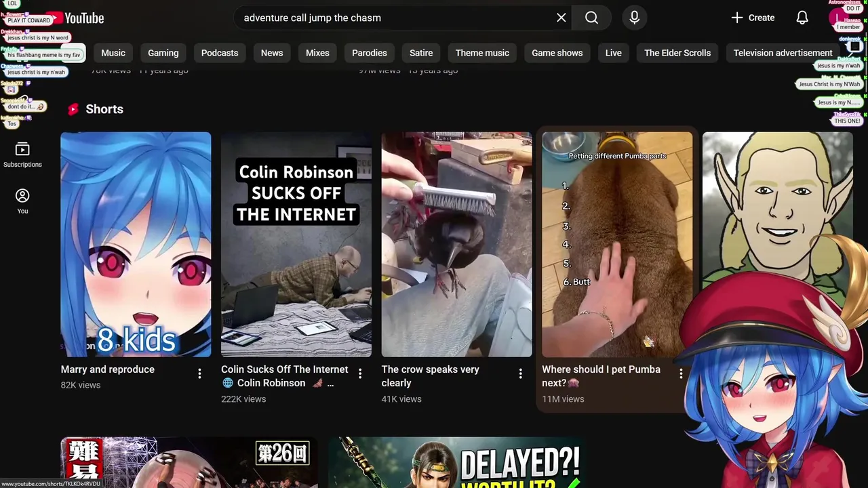Select the Mixes filter chip
The image size is (868, 488).
[317, 53]
